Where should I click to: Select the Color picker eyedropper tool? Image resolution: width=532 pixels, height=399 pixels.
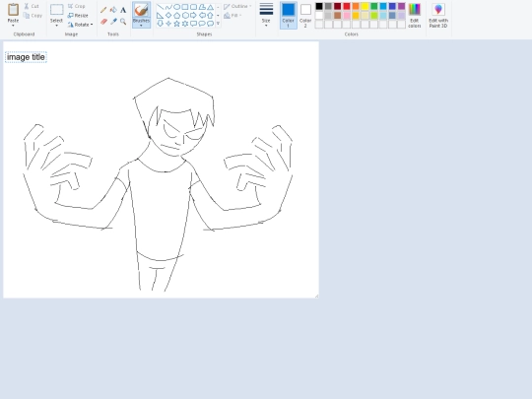(x=113, y=22)
